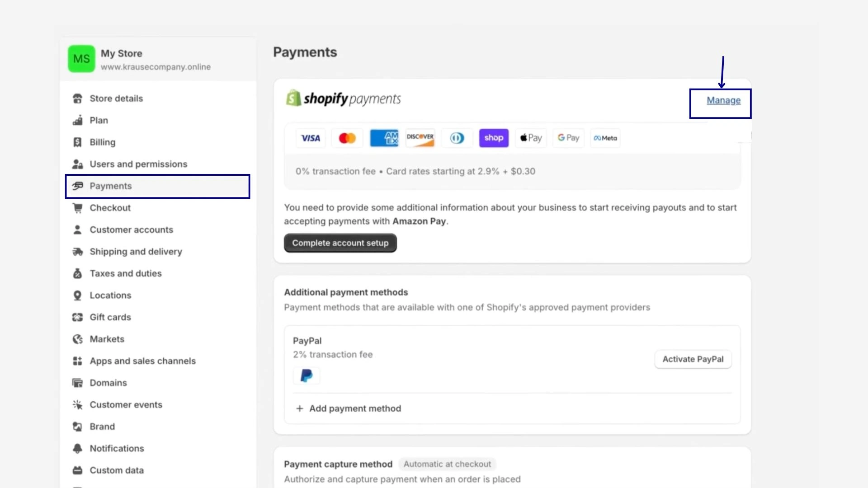Click the Apps and sales channels icon
The width and height of the screenshot is (868, 488).
point(77,361)
